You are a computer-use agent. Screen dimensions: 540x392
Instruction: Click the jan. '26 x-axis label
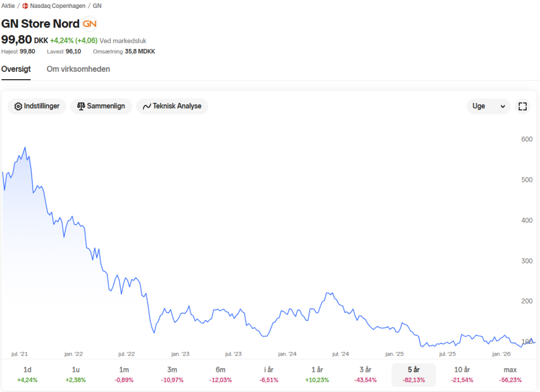pos(502,354)
